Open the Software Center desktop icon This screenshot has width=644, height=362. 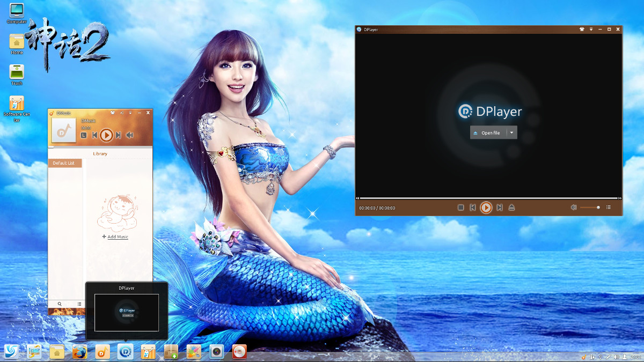coord(17,109)
